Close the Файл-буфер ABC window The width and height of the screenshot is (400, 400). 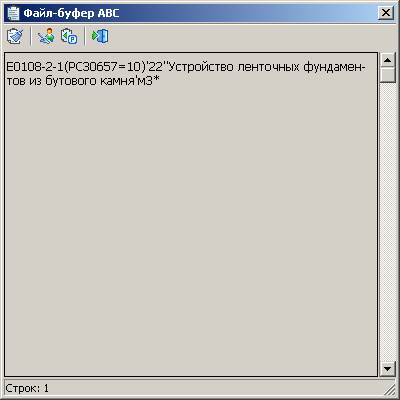click(x=386, y=13)
